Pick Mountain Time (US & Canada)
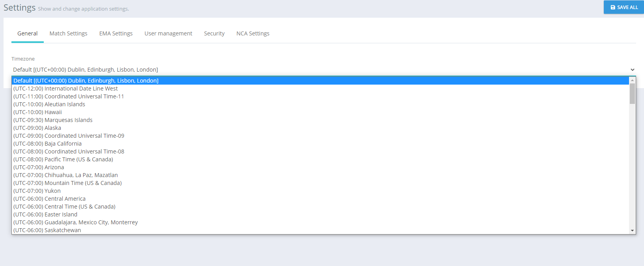 coord(67,183)
